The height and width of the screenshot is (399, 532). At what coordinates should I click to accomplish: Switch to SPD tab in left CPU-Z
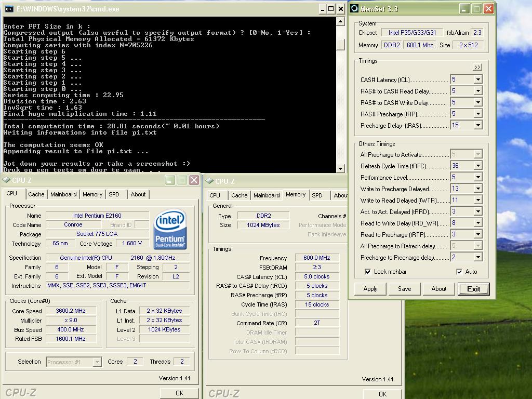[x=114, y=194]
